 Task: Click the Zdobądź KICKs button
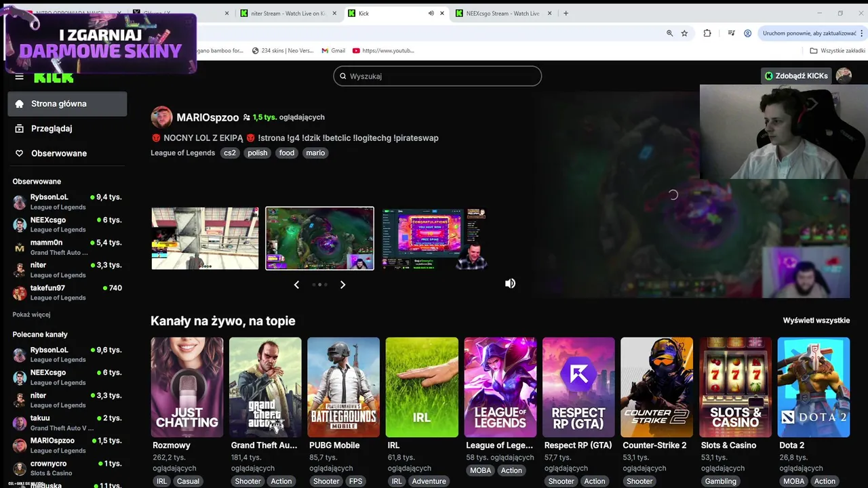tap(796, 76)
